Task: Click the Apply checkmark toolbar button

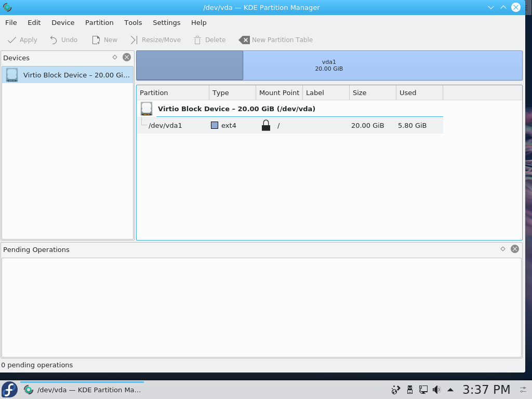Action: 22,40
